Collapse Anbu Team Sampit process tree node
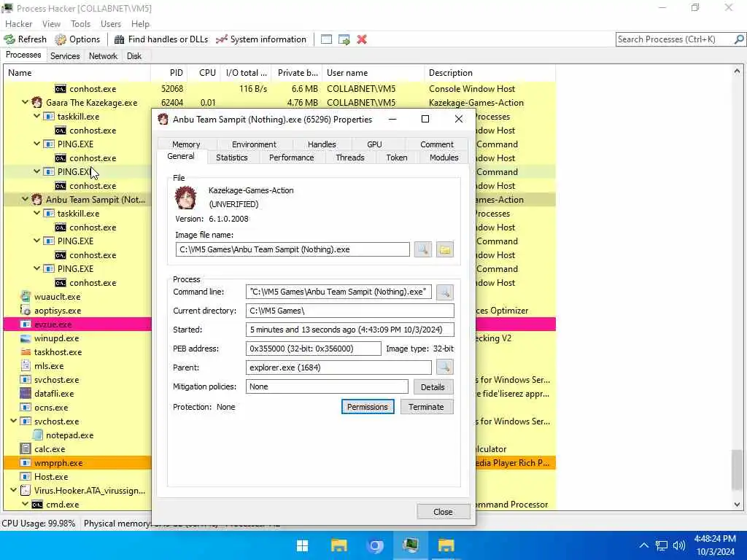 (x=26, y=200)
